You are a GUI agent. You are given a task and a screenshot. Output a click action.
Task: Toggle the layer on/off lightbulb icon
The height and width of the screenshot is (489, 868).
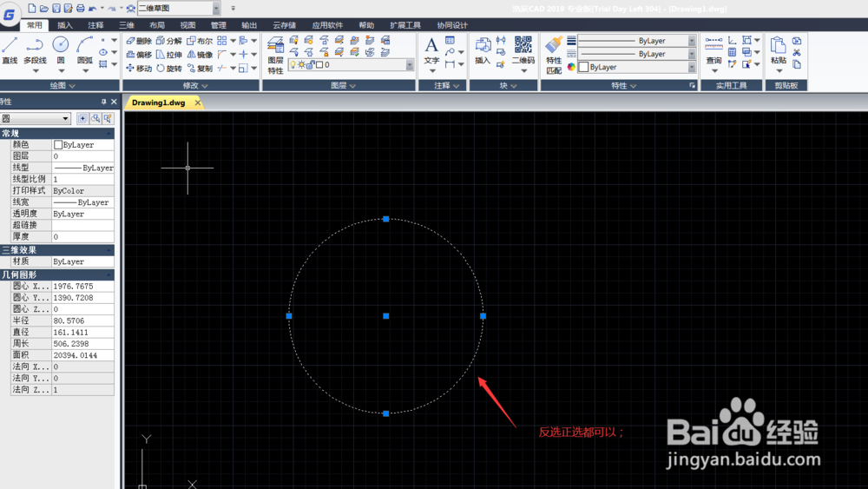click(293, 65)
